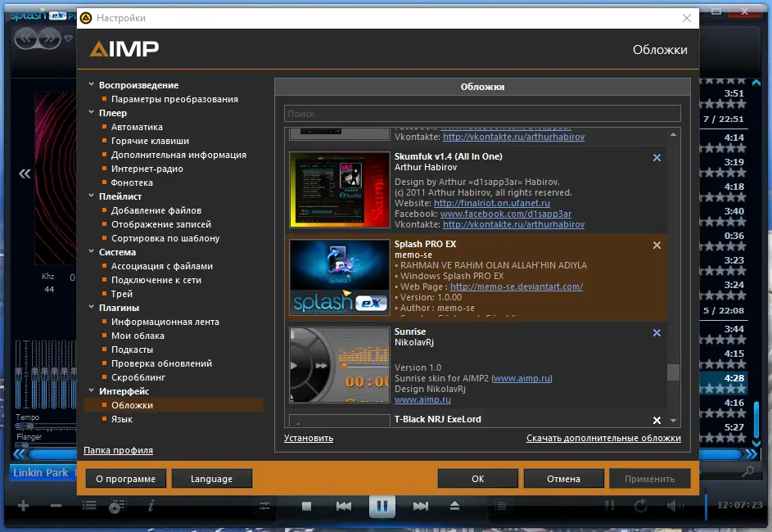This screenshot has width=772, height=532.
Task: Click the plus icon to add files
Action: click(x=23, y=506)
